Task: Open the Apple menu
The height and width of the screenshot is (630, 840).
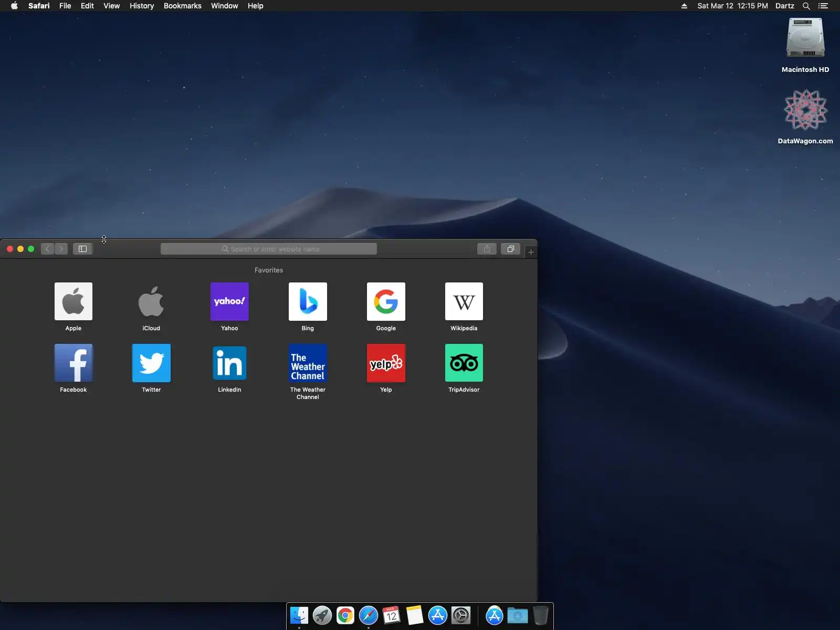Action: (14, 6)
